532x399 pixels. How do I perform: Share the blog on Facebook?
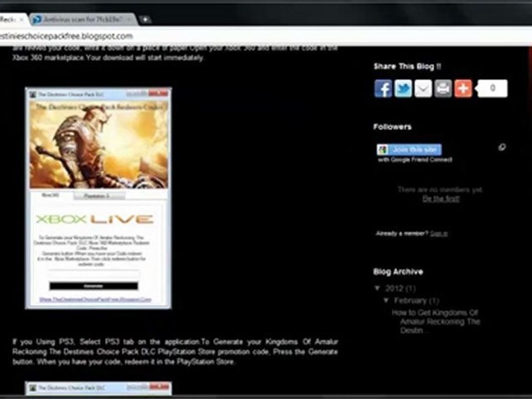tap(383, 89)
